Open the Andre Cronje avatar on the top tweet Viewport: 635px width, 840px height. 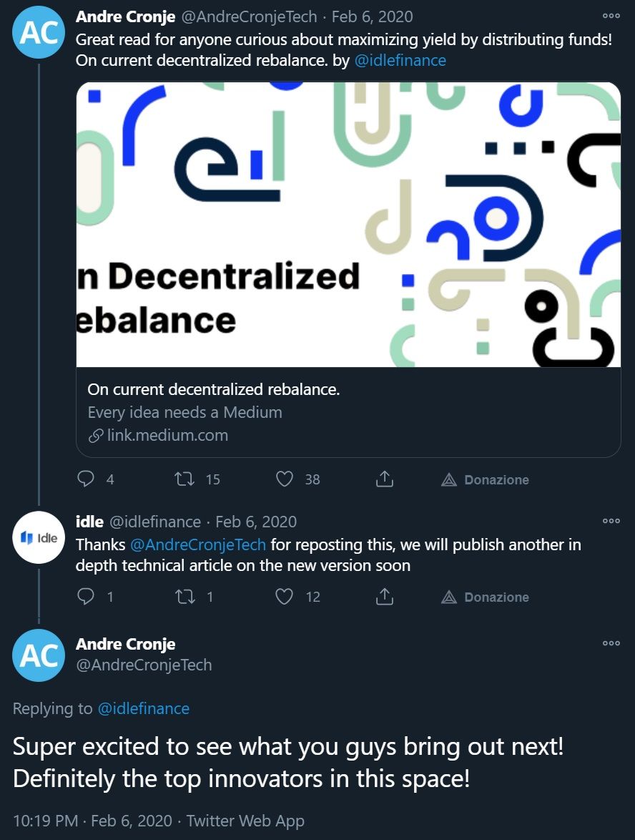(39, 32)
